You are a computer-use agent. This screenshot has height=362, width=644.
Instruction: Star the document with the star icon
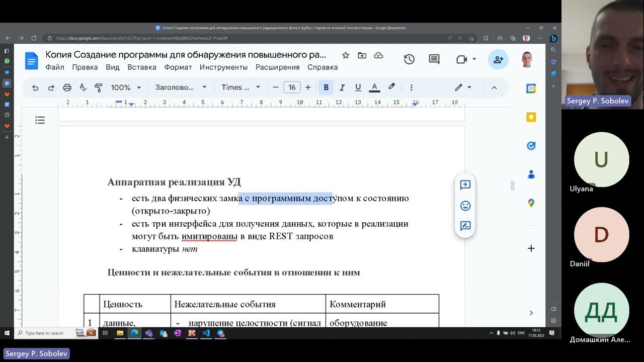tap(345, 55)
